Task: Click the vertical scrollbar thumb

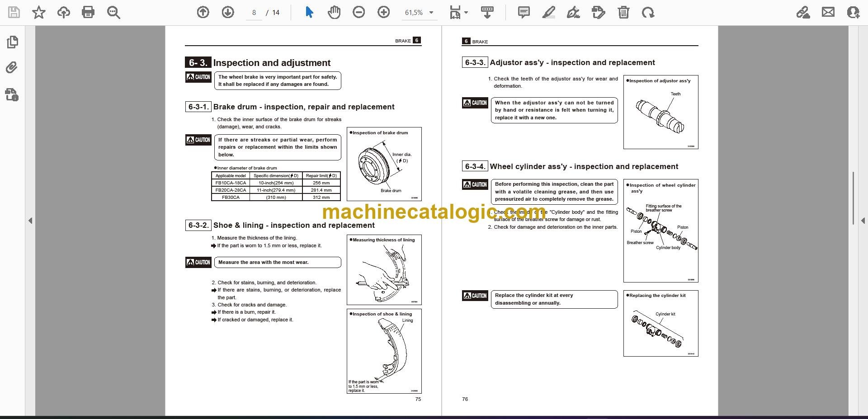Action: (x=853, y=198)
